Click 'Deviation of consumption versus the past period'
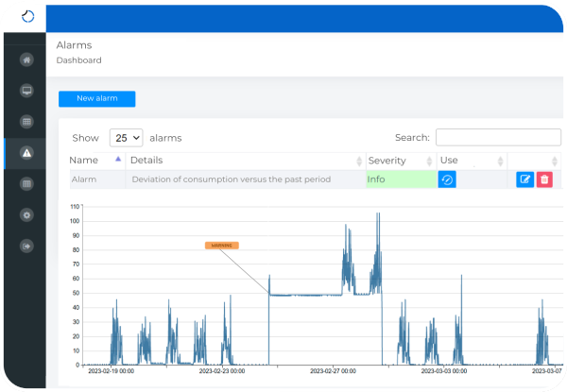The height and width of the screenshot is (392, 567). click(x=232, y=179)
